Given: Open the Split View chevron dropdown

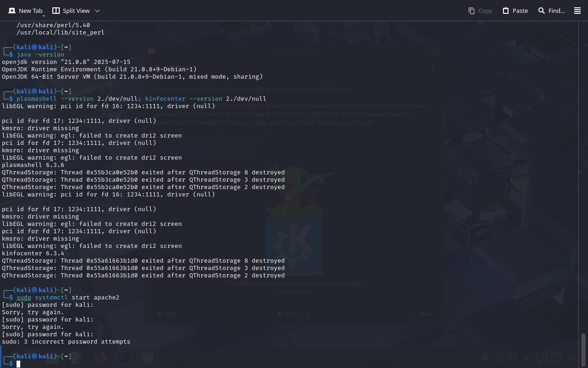Looking at the screenshot, I should coord(97,11).
